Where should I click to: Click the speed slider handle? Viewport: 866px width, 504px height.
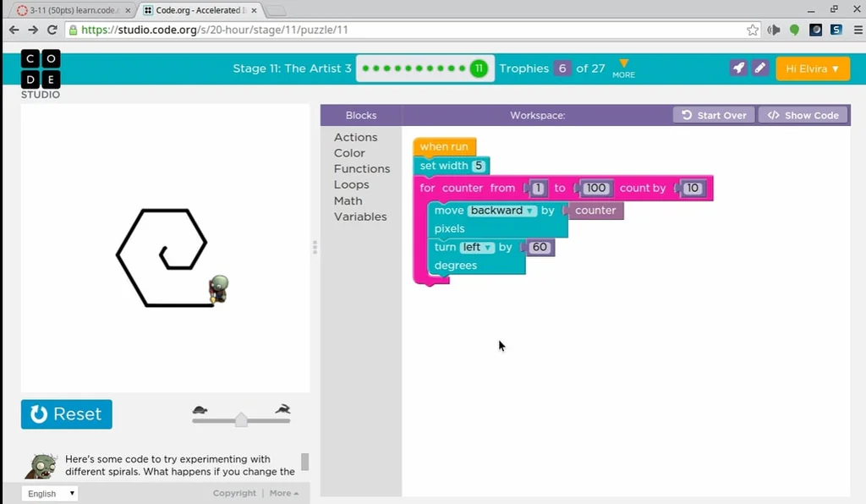[241, 419]
